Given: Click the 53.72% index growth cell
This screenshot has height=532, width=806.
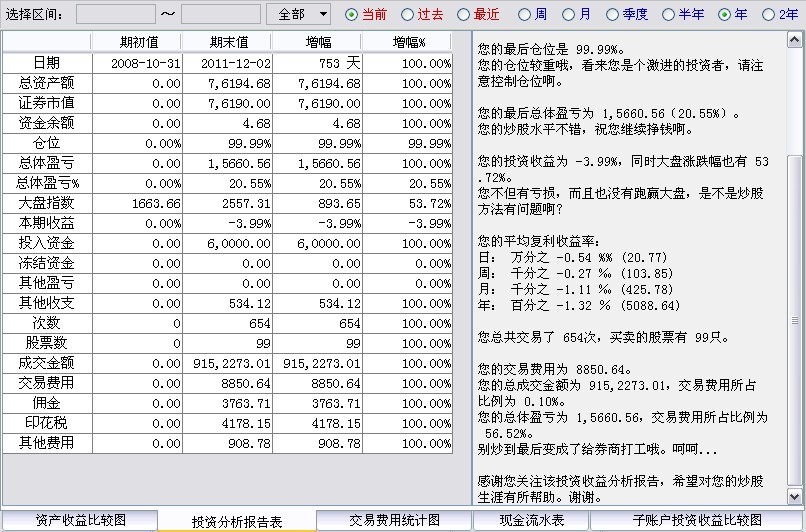Looking at the screenshot, I should [408, 204].
